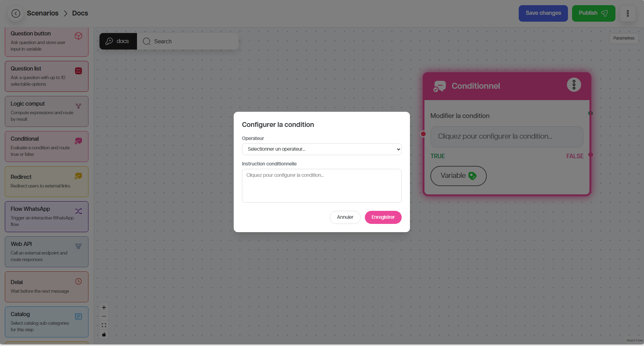
Task: Publish the scenario
Action: point(593,13)
